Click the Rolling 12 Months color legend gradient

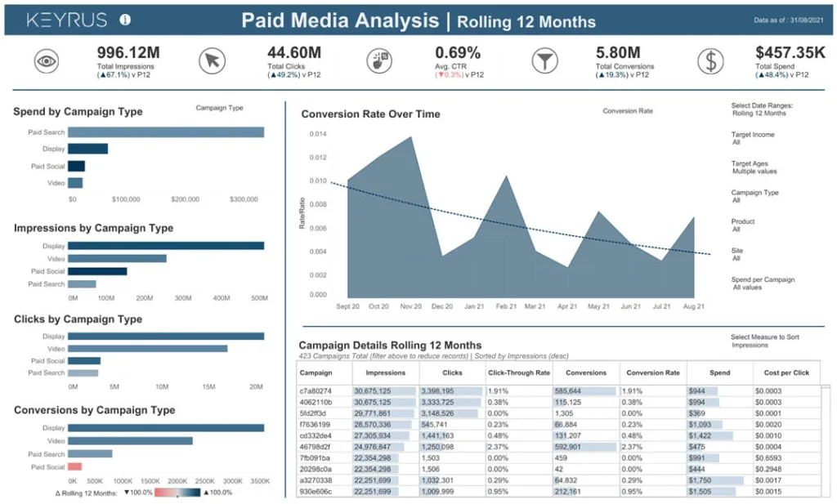click(177, 493)
